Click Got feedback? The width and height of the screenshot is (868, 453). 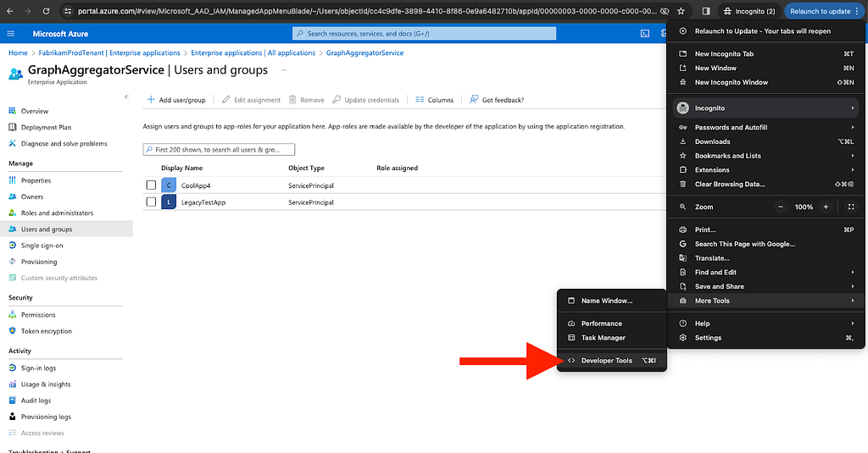(x=497, y=100)
